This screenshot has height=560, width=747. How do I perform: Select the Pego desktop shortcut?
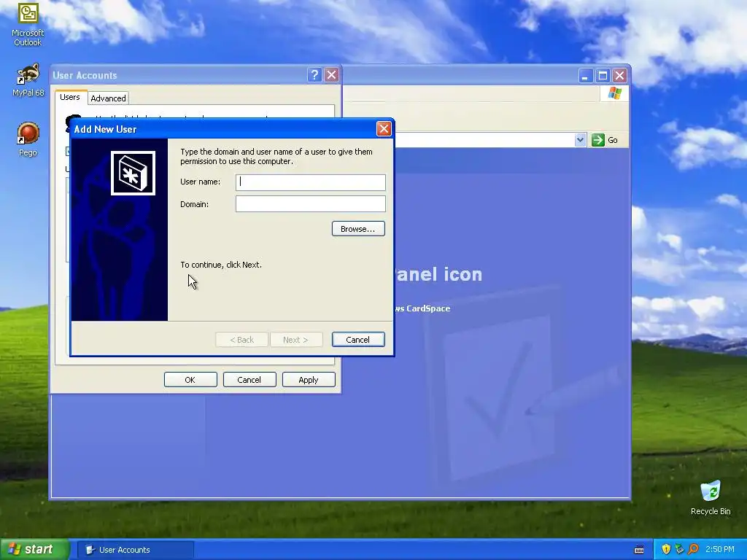point(28,139)
